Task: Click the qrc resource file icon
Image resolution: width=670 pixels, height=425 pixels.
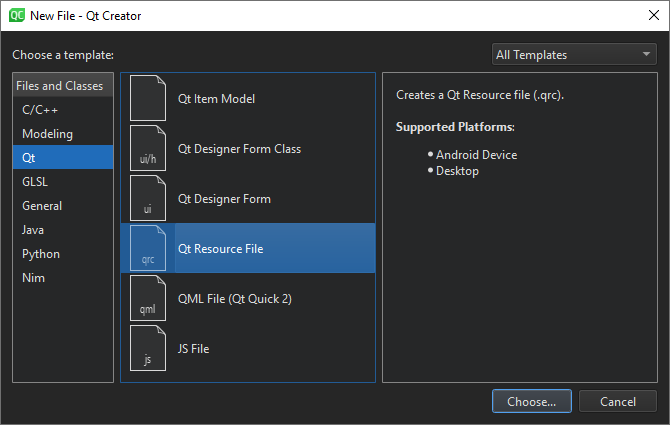Action: point(148,249)
